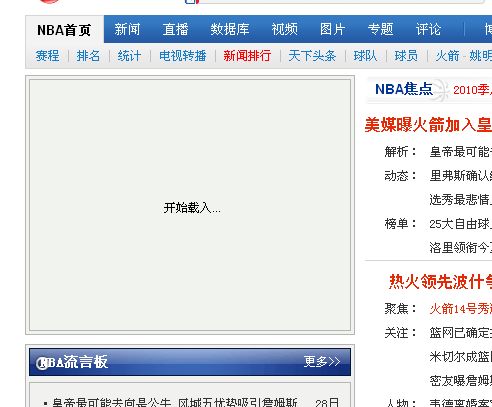Select the 动态： label
The width and height of the screenshot is (492, 407).
coord(401,176)
